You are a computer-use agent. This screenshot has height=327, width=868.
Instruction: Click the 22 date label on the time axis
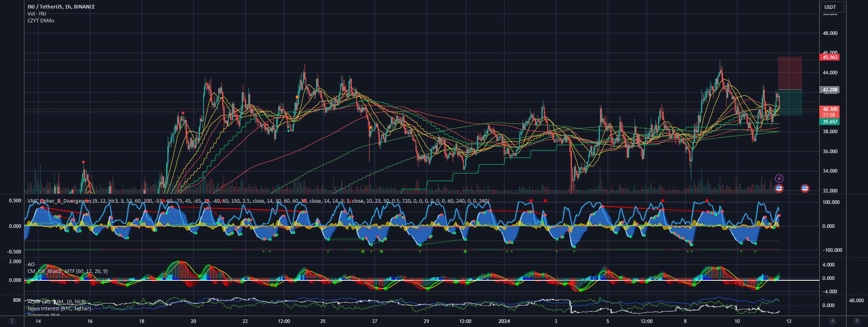tap(245, 321)
